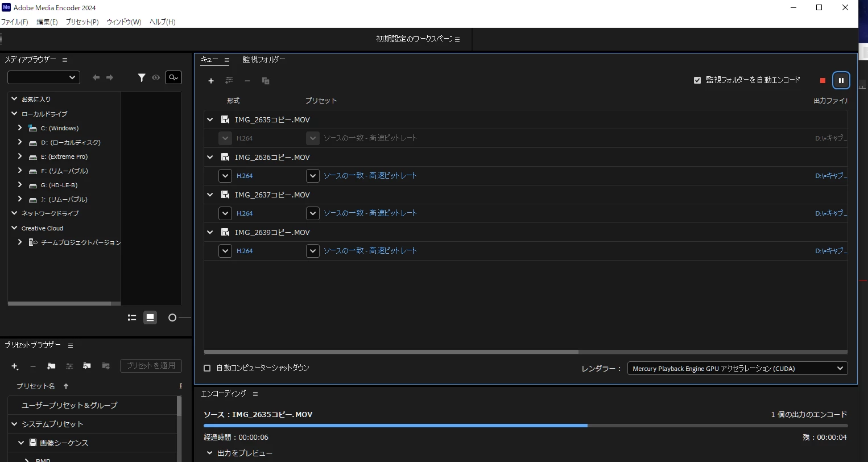Open preset settings sliders icon in Preset Browser
Screen dimensions: 868x462
[69, 366]
